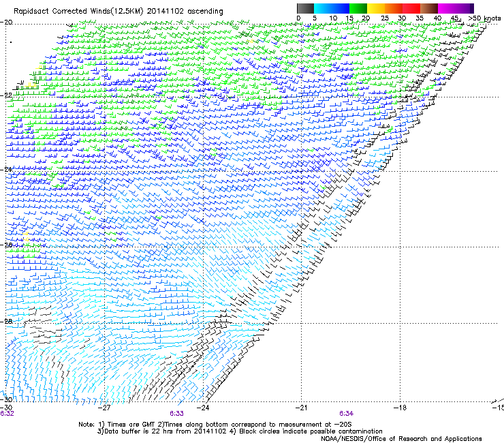
Task: Click the purple '6:34' time label
Action: (346, 414)
